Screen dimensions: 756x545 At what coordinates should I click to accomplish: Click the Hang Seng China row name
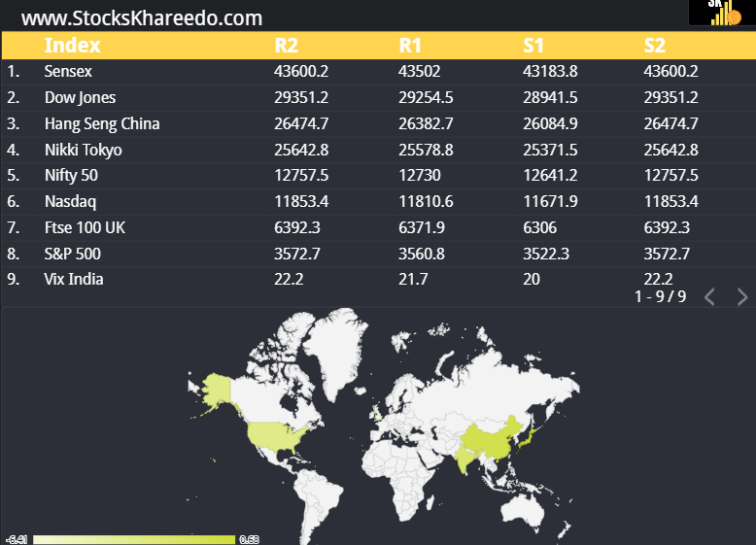[102, 123]
